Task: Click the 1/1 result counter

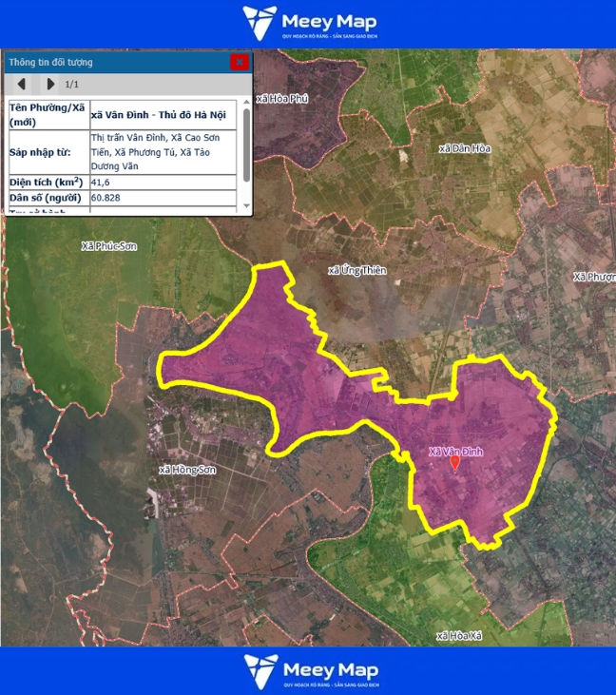Action: [x=72, y=85]
